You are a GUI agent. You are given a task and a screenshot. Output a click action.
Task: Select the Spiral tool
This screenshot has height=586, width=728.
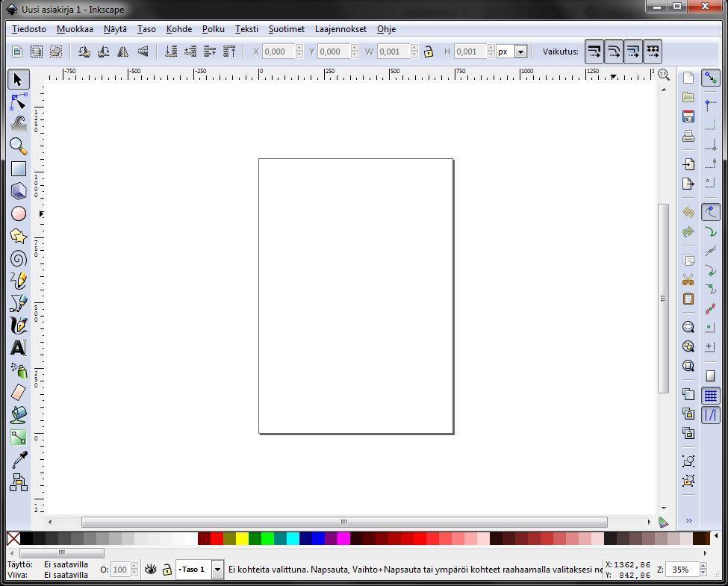pos(19,258)
